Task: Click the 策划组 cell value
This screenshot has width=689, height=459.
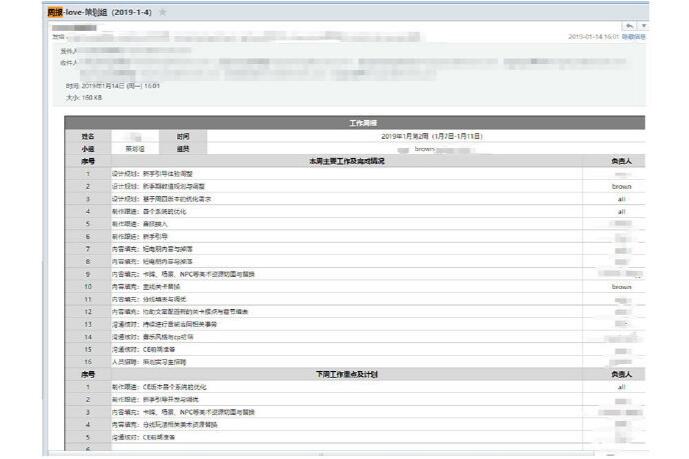Action: click(x=134, y=148)
